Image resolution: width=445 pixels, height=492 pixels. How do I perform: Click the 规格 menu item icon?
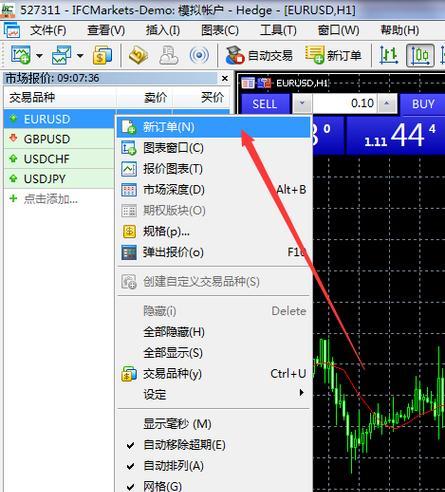pyautogui.click(x=129, y=231)
